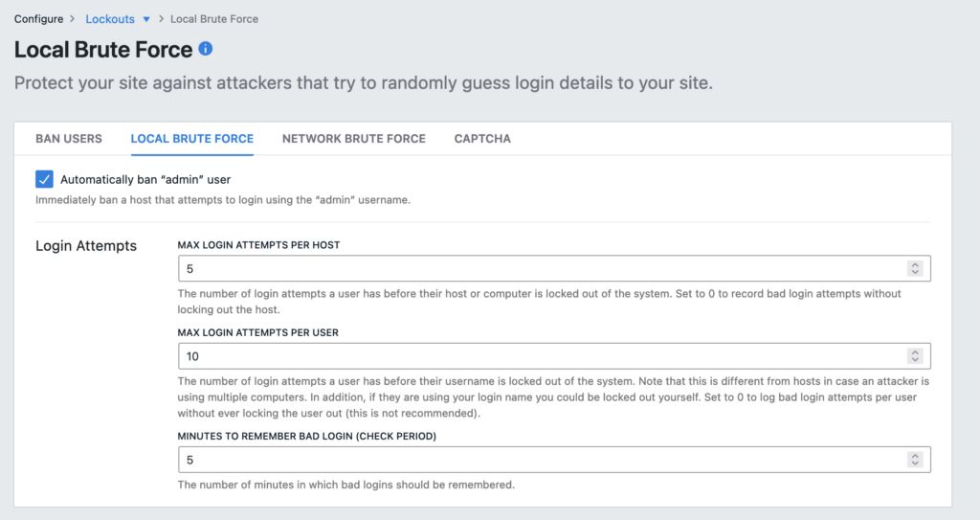The width and height of the screenshot is (980, 520).
Task: Increase Max Login Attempts Per Host value
Action: (x=915, y=264)
